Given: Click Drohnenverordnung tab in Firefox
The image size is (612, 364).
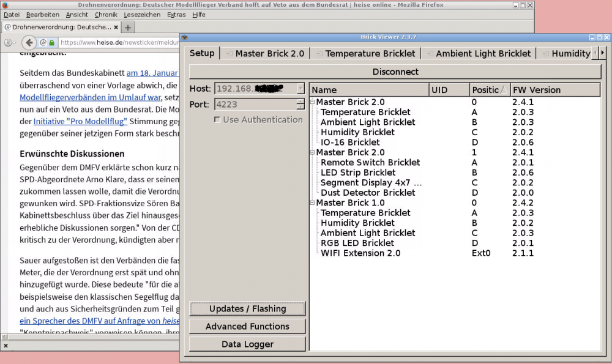Looking at the screenshot, I should tap(61, 28).
